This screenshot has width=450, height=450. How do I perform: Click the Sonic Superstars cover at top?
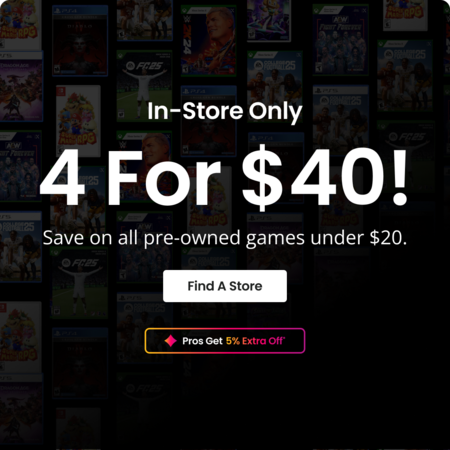coord(269,20)
